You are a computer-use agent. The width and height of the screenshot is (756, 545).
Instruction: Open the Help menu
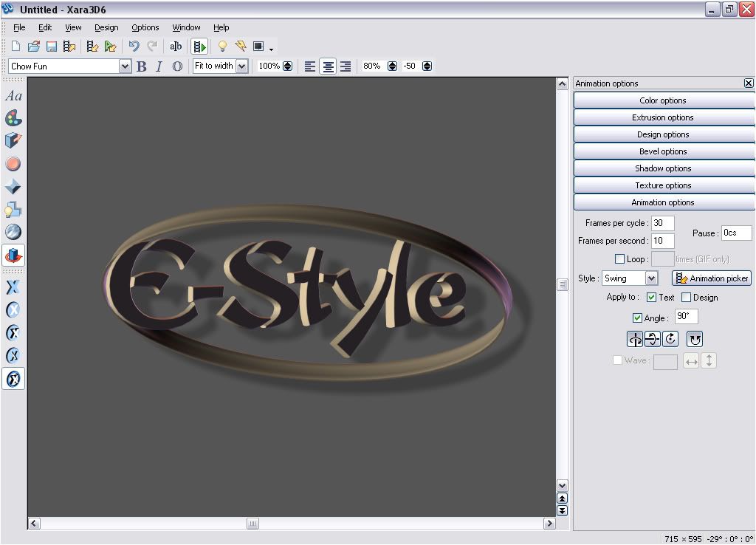[x=221, y=27]
